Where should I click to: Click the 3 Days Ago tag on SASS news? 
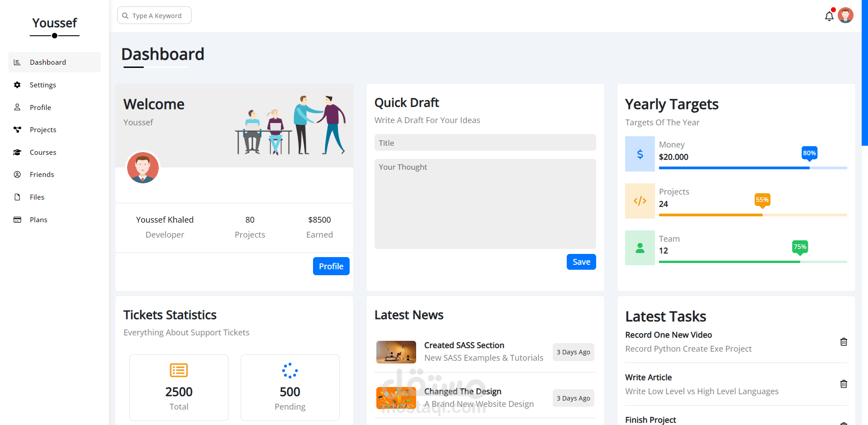pyautogui.click(x=573, y=352)
